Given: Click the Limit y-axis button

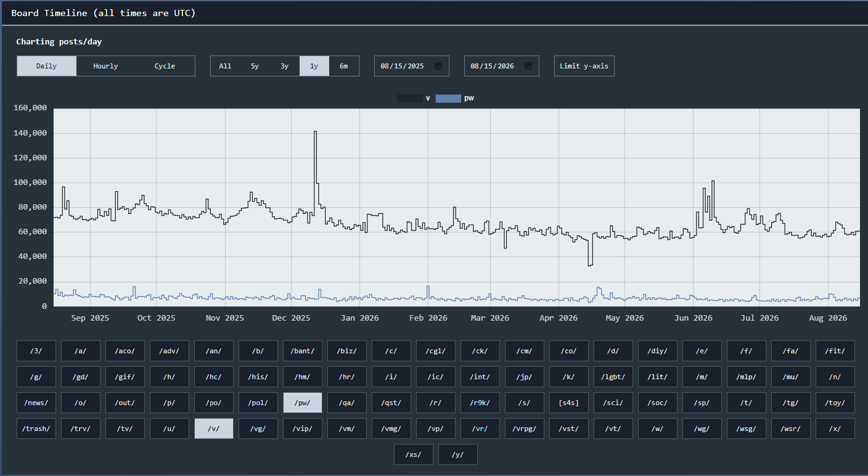Looking at the screenshot, I should [x=584, y=66].
